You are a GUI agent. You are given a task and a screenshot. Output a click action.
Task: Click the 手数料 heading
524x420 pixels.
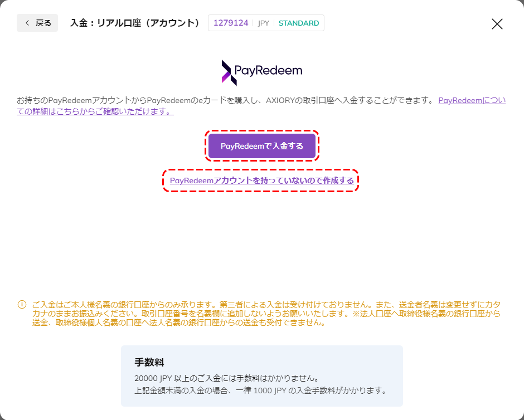(149, 362)
